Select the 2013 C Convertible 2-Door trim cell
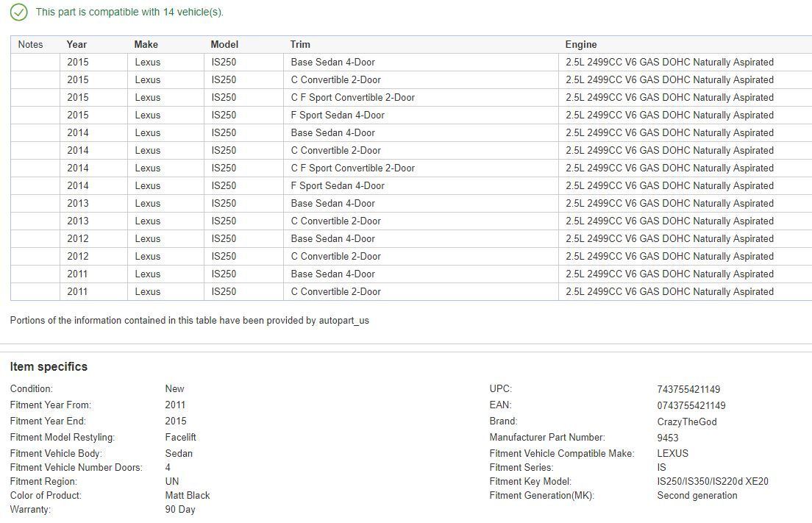The width and height of the screenshot is (812, 523). [335, 221]
